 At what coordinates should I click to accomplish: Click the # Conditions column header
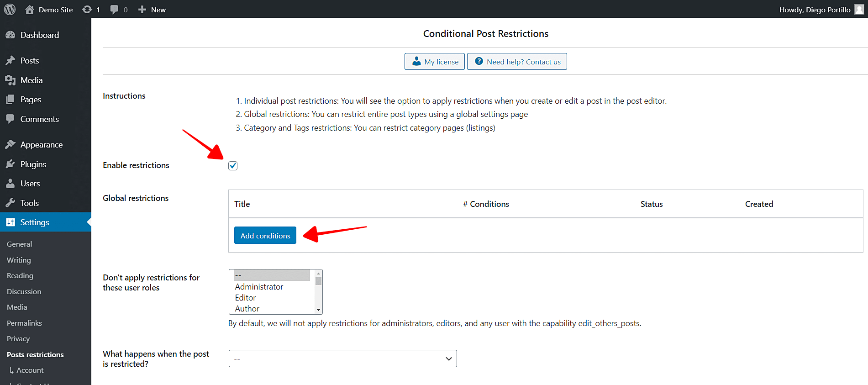pos(486,204)
